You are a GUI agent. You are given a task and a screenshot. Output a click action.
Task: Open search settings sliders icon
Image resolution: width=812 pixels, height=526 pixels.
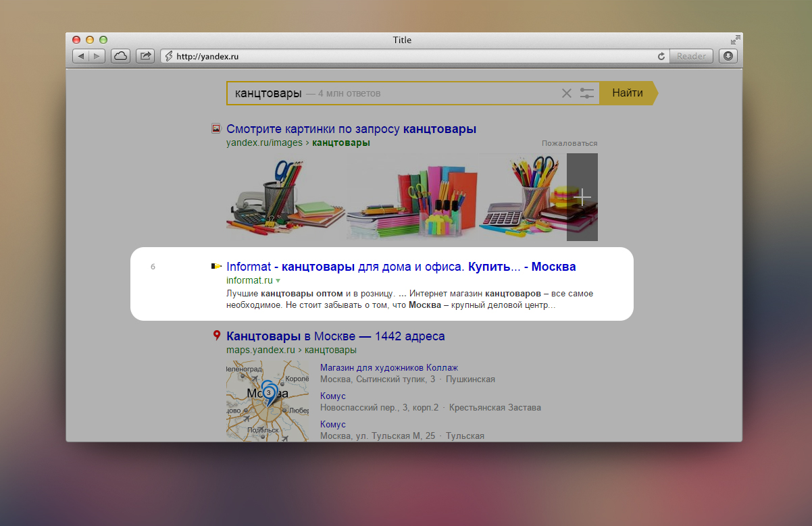pyautogui.click(x=587, y=93)
